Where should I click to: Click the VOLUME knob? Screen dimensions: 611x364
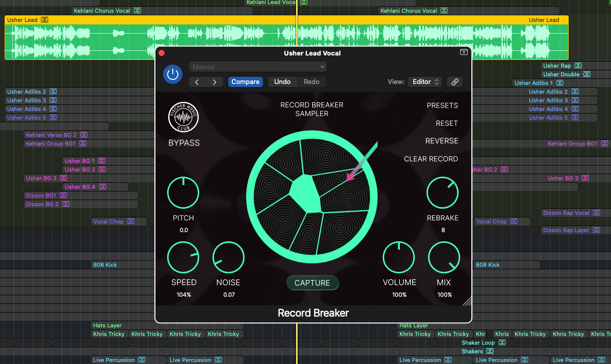coord(399,257)
